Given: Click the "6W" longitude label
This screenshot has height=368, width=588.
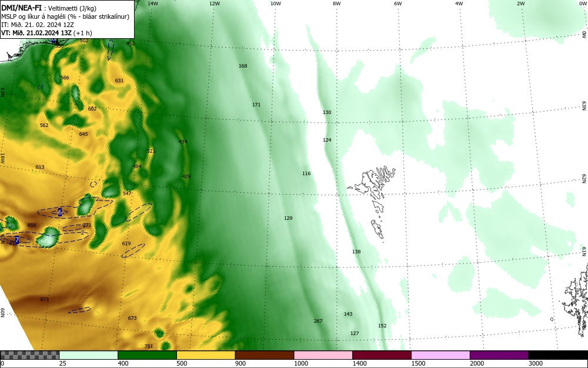Looking at the screenshot, I should click(398, 4).
